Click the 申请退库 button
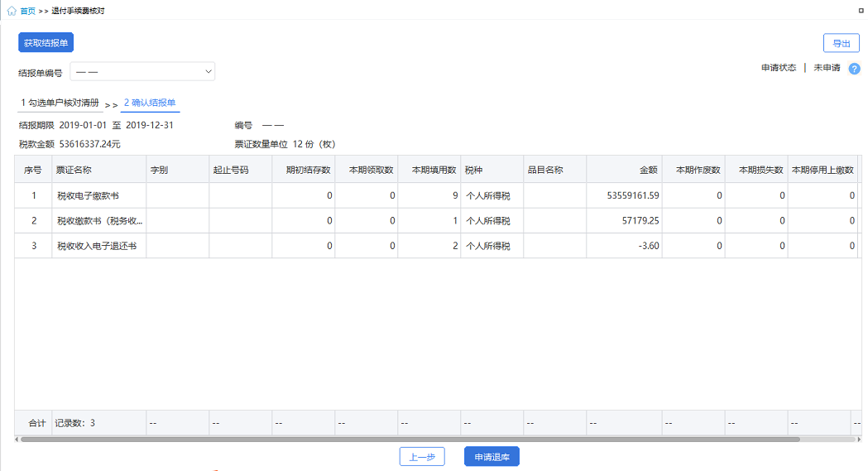The height and width of the screenshot is (471, 868). (492, 457)
